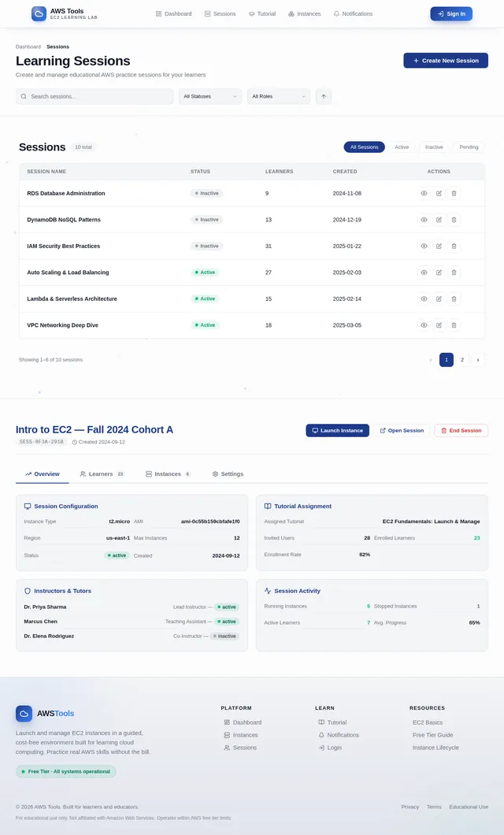Screen dimensions: 504x835
Task: Edit the Auto Scaling & Load Balancing session
Action: [x=439, y=272]
